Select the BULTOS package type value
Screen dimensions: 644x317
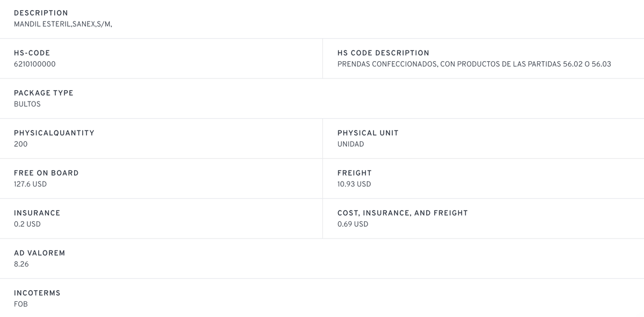click(27, 104)
